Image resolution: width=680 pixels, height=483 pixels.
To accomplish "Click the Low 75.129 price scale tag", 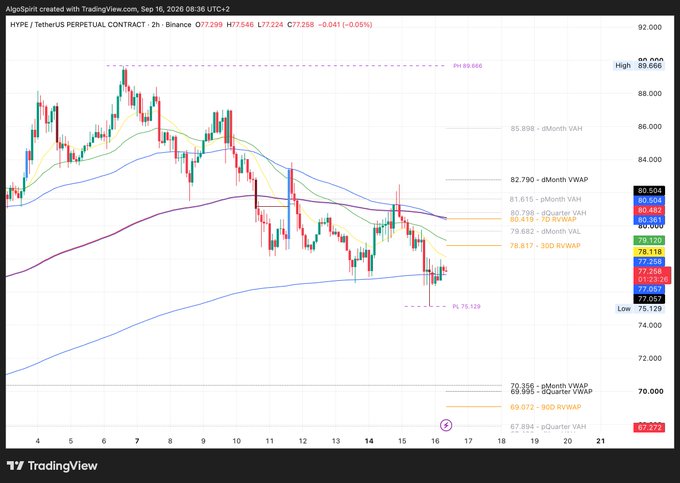I will click(640, 309).
